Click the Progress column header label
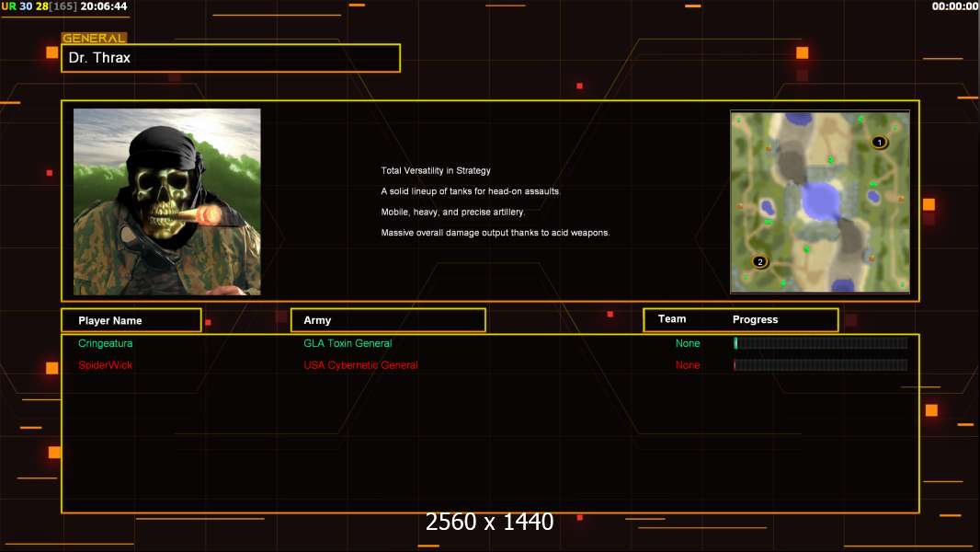Screen dimensions: 980x552 click(755, 319)
